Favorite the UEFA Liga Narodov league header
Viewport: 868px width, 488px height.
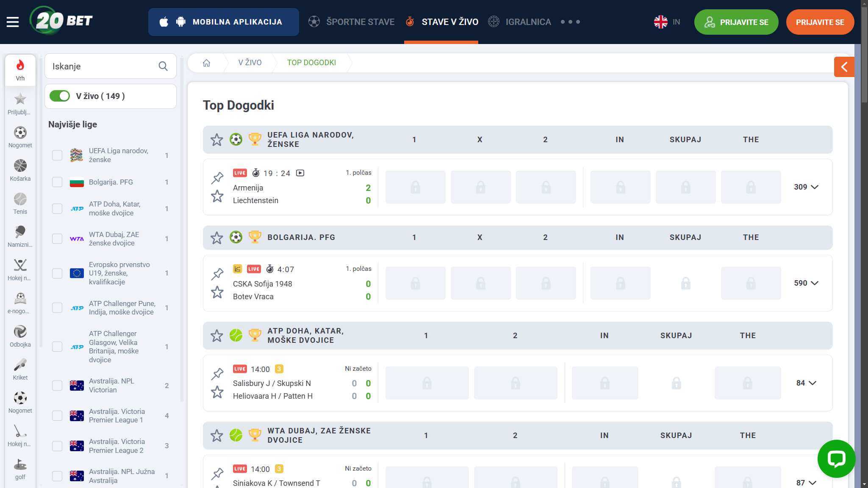pyautogui.click(x=217, y=140)
